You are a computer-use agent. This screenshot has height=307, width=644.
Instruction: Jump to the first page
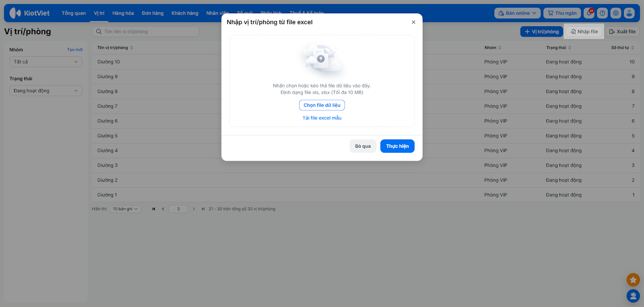153,209
